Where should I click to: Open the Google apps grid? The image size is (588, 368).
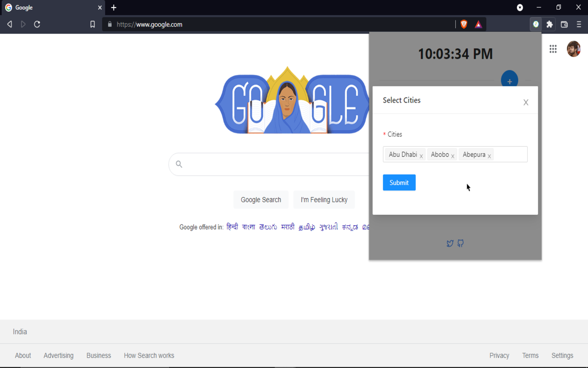553,49
